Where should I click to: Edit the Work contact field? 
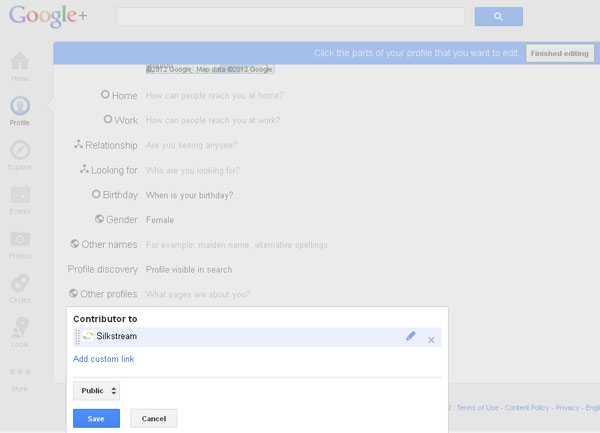pyautogui.click(x=213, y=120)
